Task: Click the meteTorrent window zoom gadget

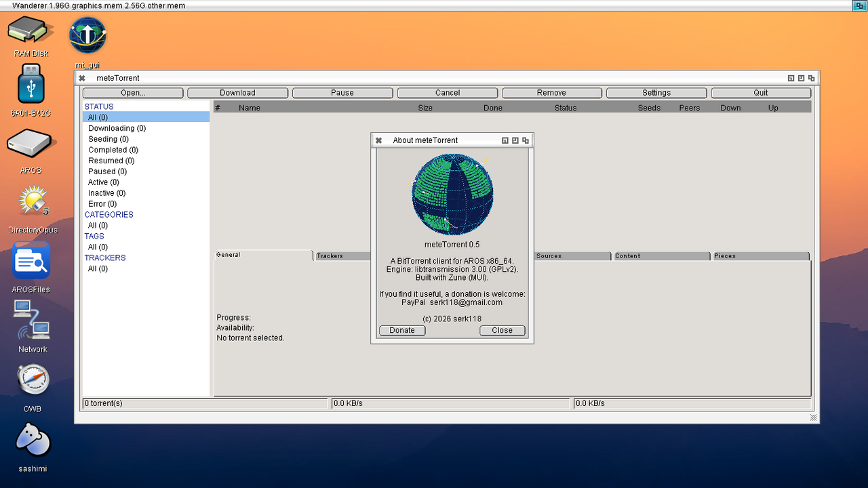Action: tap(801, 78)
